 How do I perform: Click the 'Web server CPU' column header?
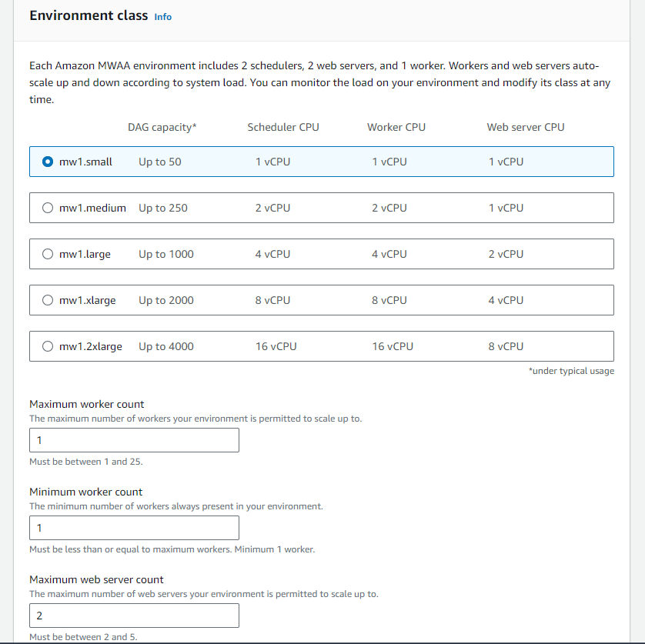(x=525, y=127)
